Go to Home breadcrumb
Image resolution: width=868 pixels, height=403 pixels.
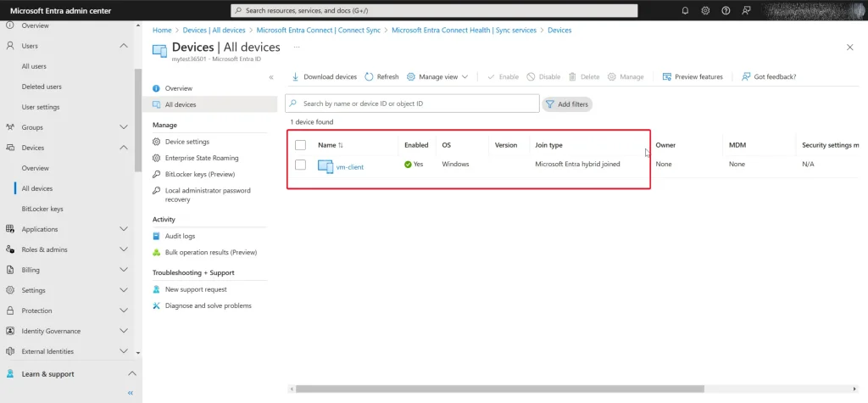(162, 31)
